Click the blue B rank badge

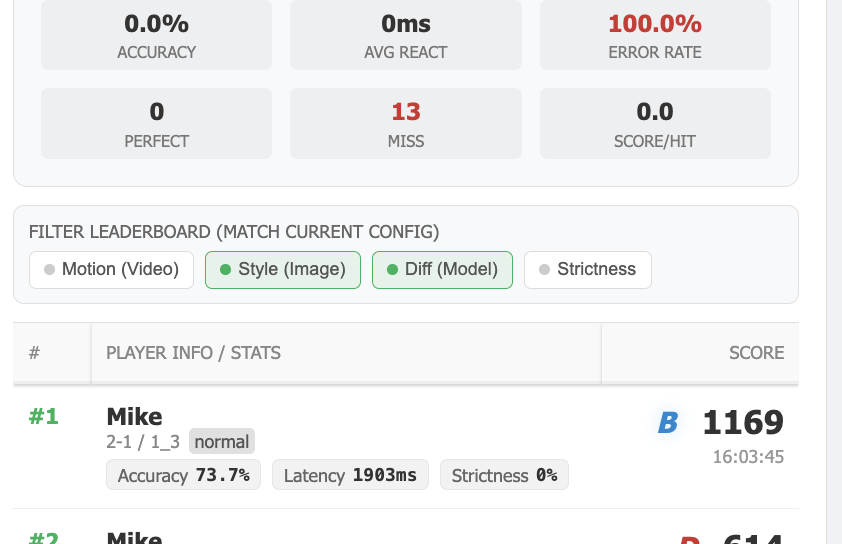pos(667,424)
